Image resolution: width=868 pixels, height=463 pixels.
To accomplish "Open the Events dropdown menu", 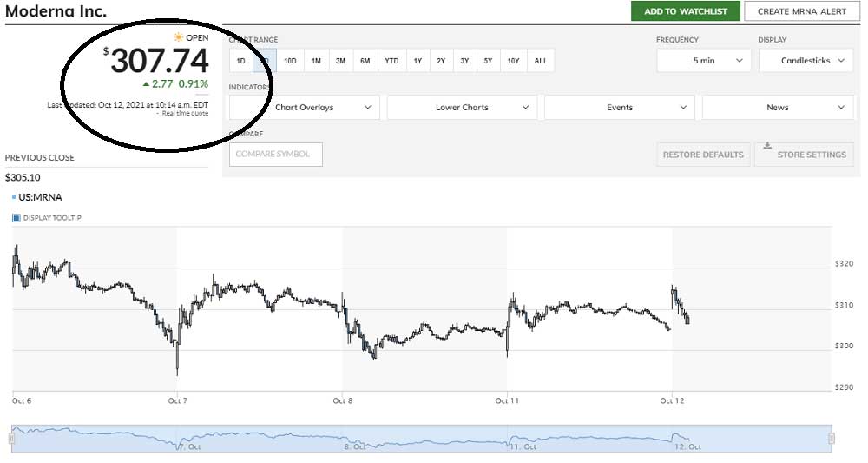I will [x=620, y=108].
